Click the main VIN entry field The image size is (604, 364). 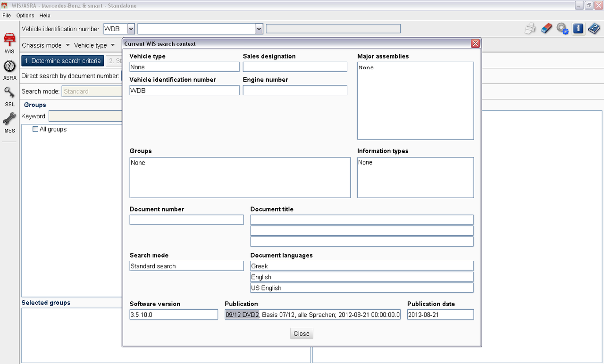(196, 29)
